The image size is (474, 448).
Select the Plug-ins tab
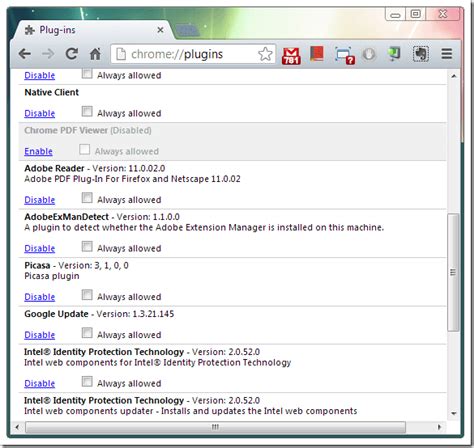[x=92, y=30]
